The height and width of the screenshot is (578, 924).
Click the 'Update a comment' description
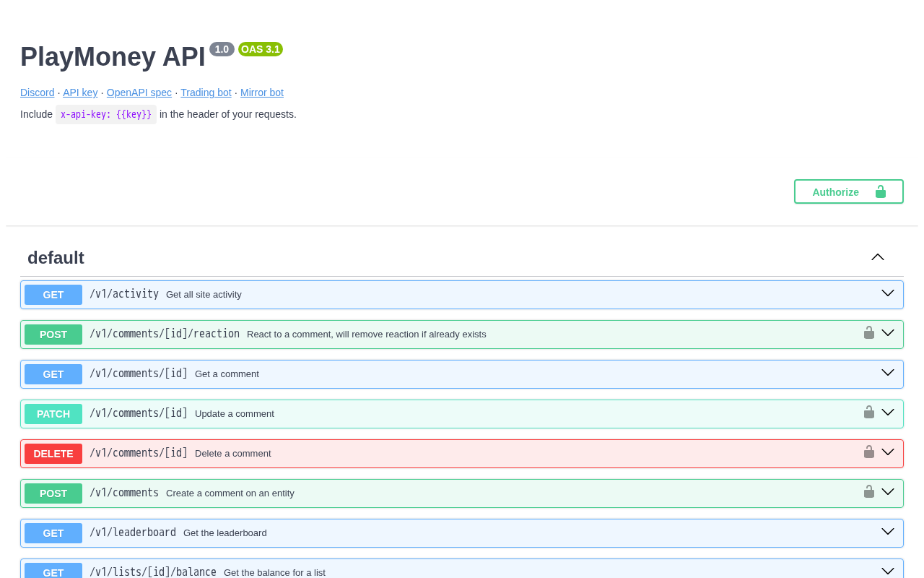click(235, 414)
